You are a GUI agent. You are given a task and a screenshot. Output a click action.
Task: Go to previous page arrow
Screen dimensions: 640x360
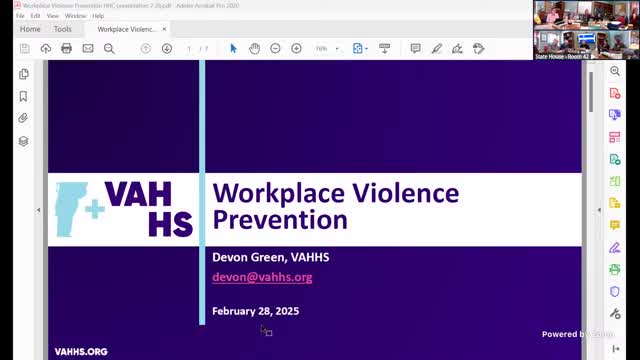point(145,49)
